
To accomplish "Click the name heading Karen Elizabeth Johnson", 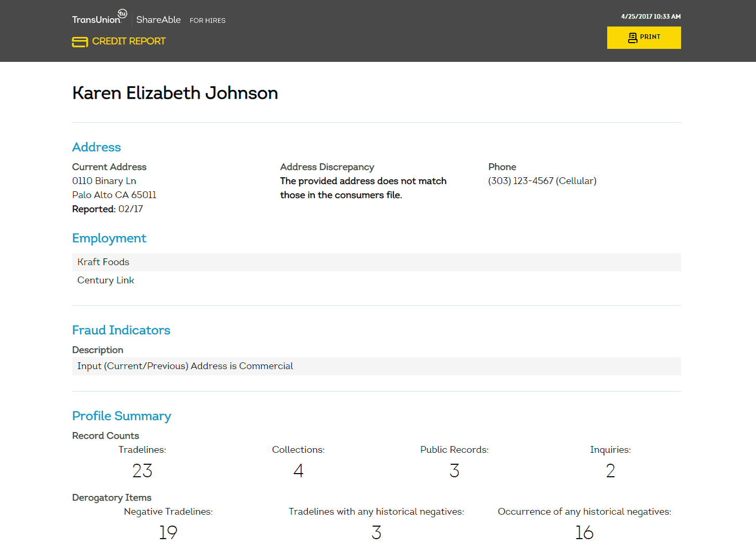I will point(175,93).
